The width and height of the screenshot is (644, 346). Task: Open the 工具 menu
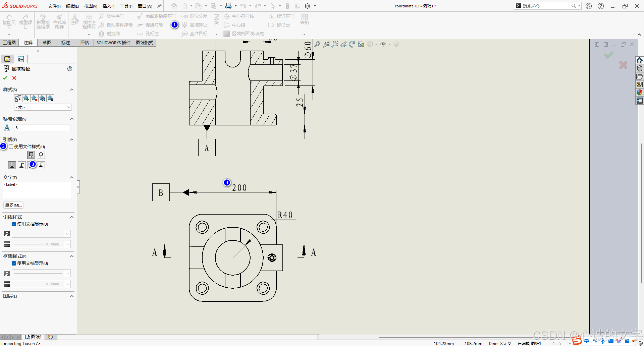(x=126, y=6)
